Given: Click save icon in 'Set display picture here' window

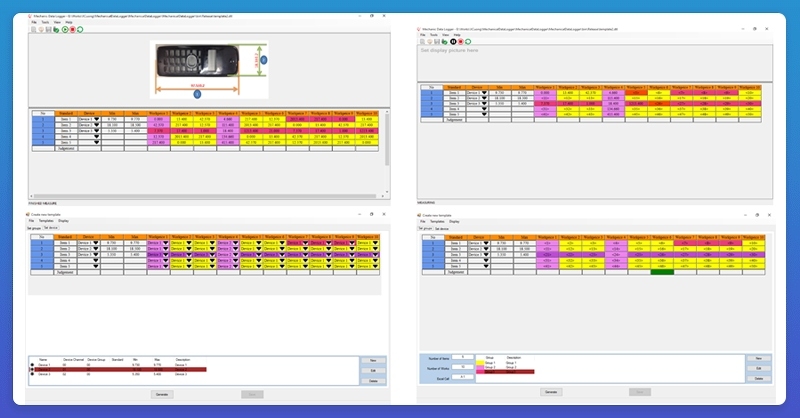Looking at the screenshot, I should (x=437, y=41).
